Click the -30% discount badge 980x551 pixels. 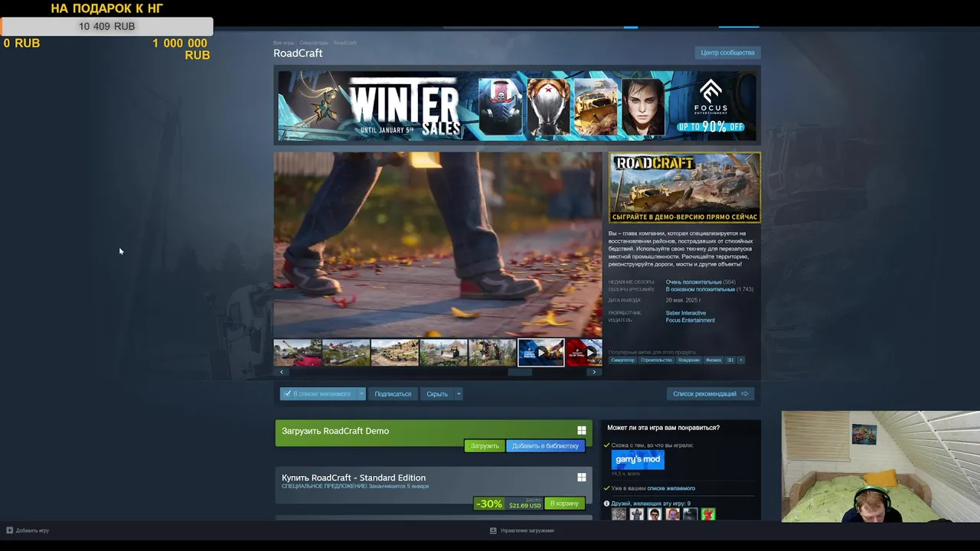[x=488, y=504]
